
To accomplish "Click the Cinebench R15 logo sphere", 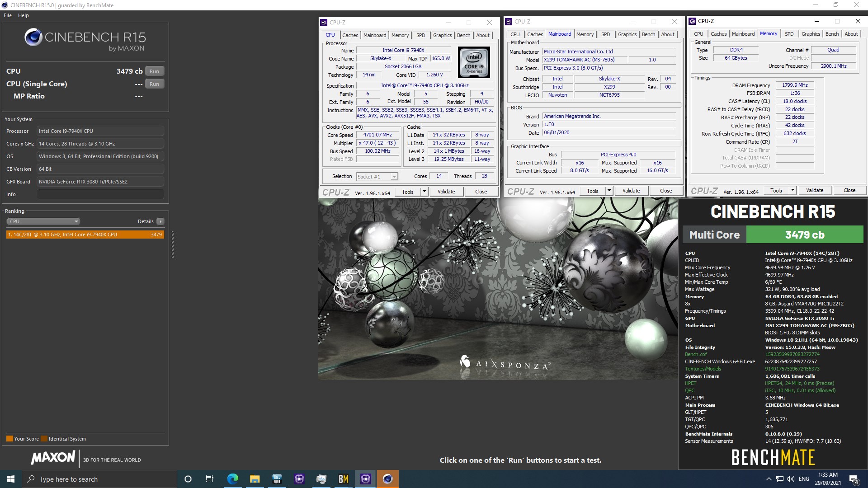I will coord(33,37).
